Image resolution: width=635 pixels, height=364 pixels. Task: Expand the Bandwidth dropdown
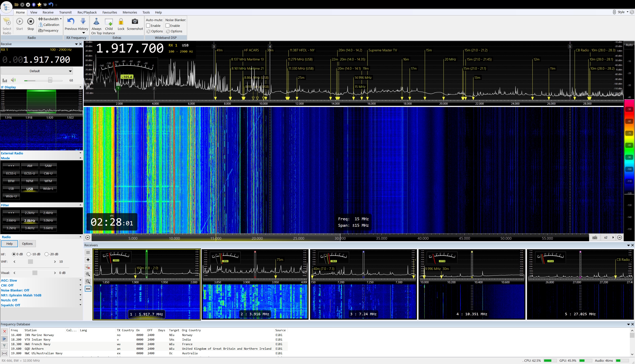click(x=51, y=19)
